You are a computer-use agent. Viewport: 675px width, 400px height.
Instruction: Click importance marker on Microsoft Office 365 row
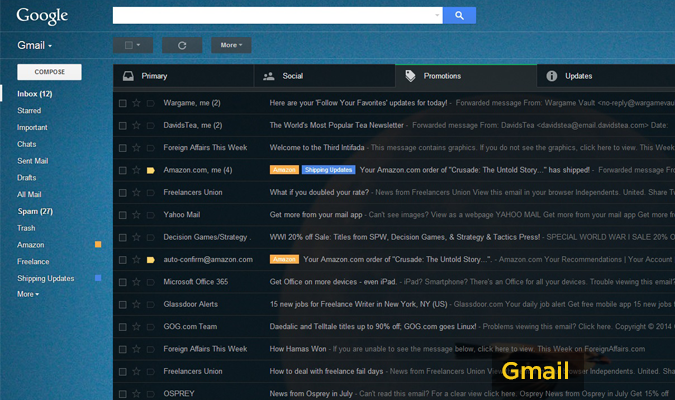click(151, 282)
